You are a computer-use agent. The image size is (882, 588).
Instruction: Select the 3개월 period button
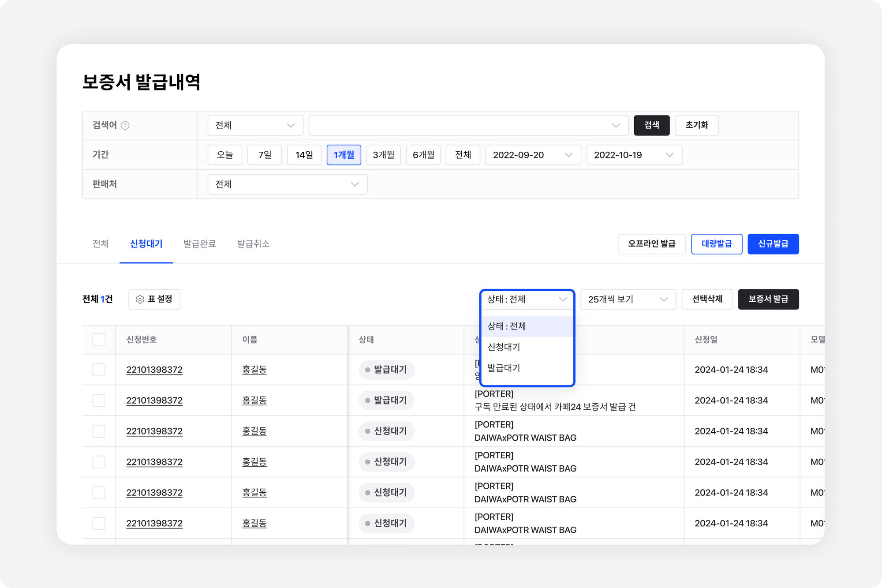[x=383, y=155]
